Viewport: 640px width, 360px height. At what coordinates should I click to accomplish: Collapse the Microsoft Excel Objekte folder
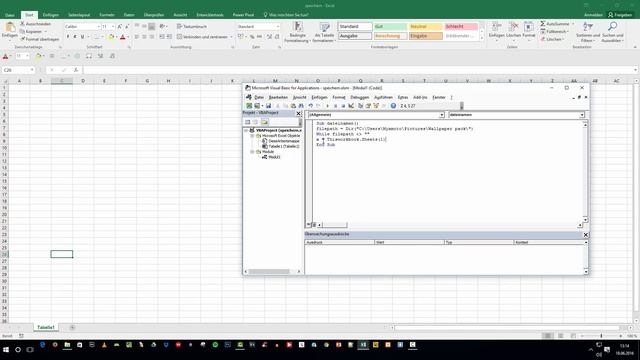point(253,136)
